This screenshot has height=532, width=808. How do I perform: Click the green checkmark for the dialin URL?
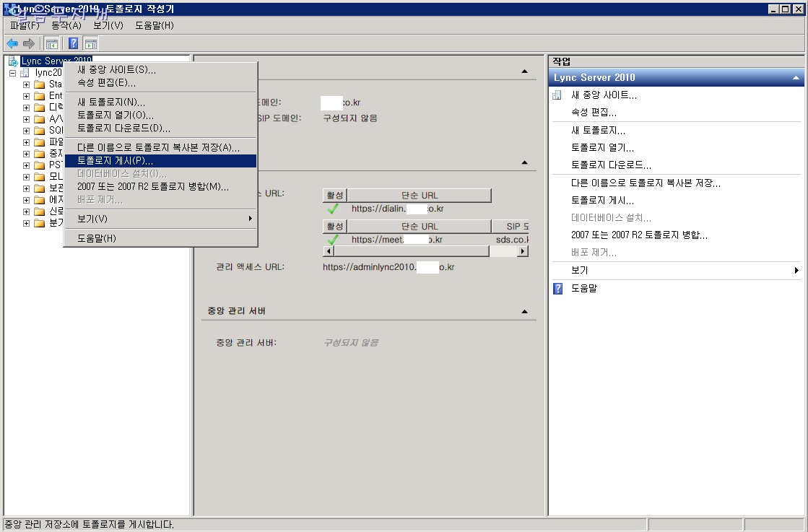coord(333,209)
